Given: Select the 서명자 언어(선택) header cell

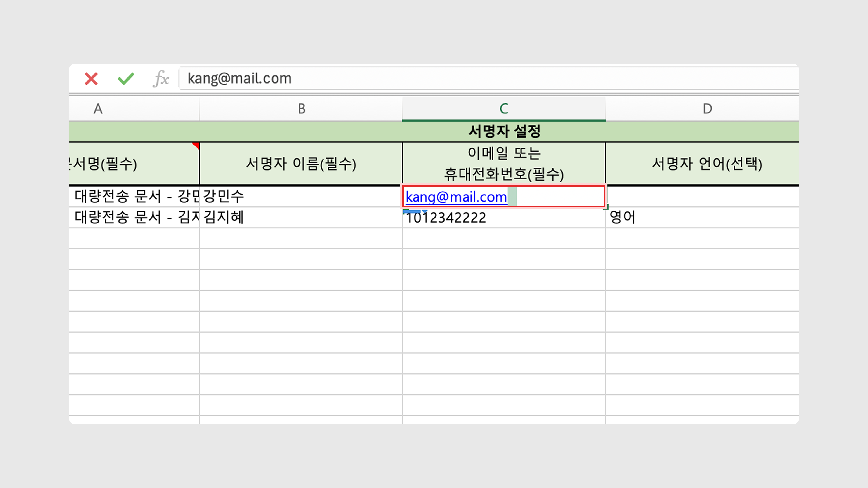Looking at the screenshot, I should (707, 164).
